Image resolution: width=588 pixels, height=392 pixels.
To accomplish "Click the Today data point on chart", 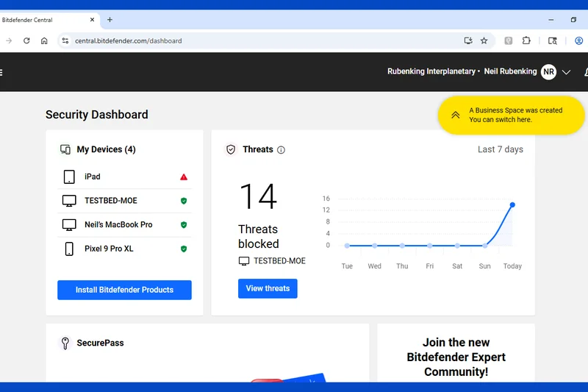I will (x=512, y=204).
